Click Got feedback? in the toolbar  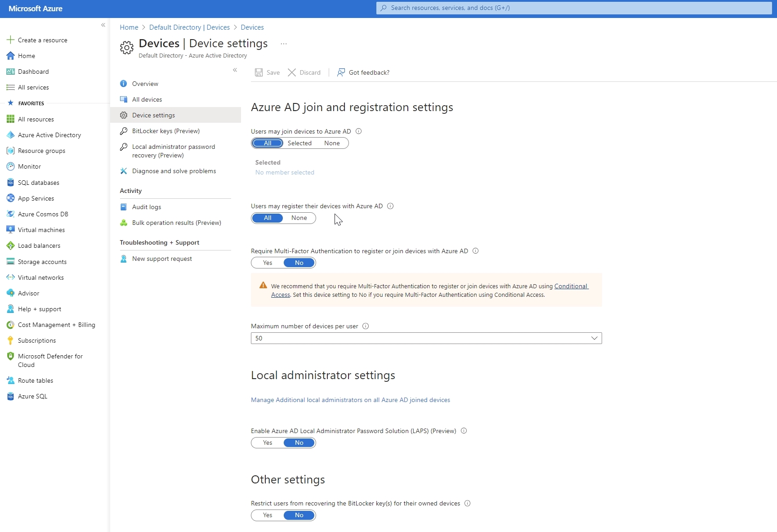click(x=363, y=72)
